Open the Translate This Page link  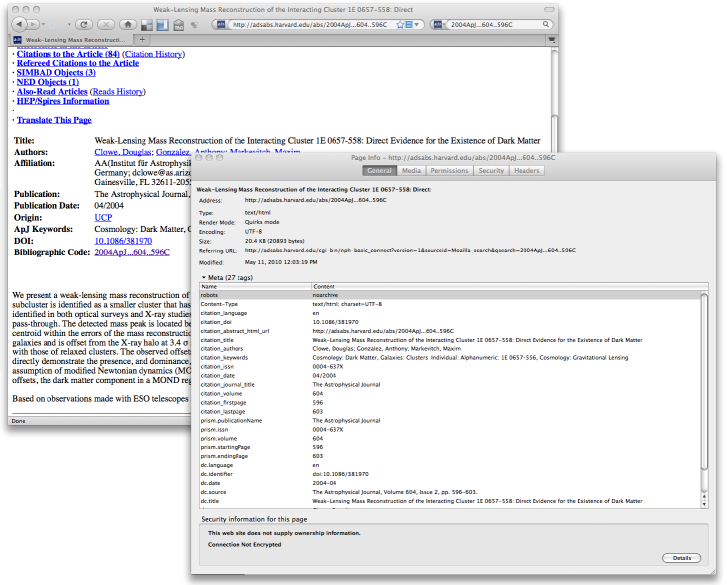(x=54, y=120)
